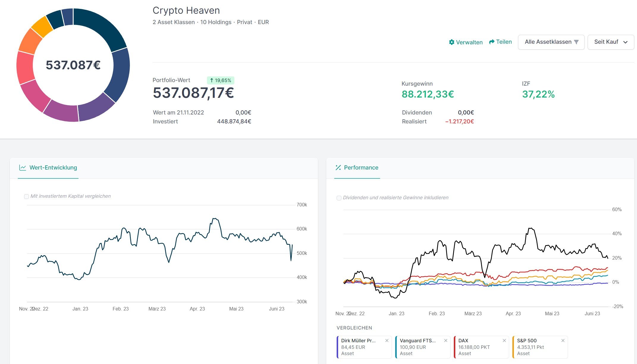The image size is (637, 364).
Task: Click the yellow donut chart segment
Action: click(x=42, y=27)
